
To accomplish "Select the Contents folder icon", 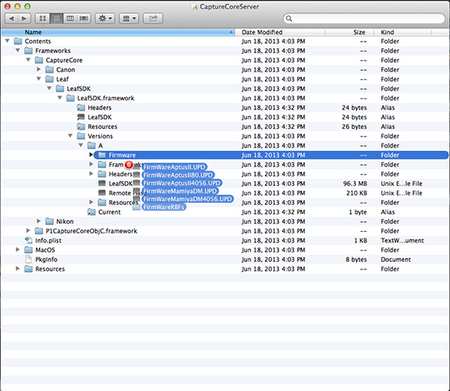I will [18, 41].
